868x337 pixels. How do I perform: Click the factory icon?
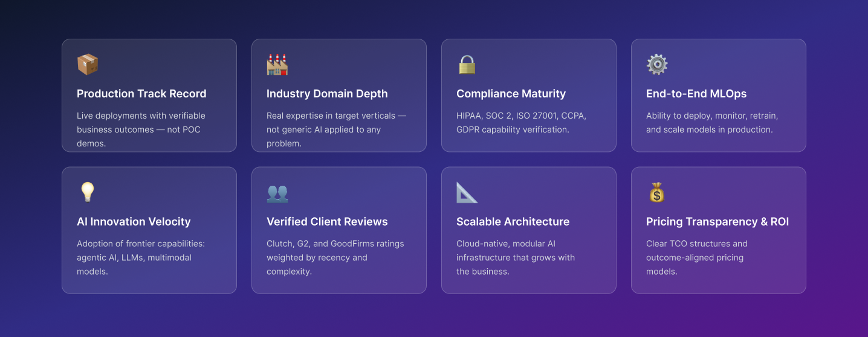[x=277, y=65]
